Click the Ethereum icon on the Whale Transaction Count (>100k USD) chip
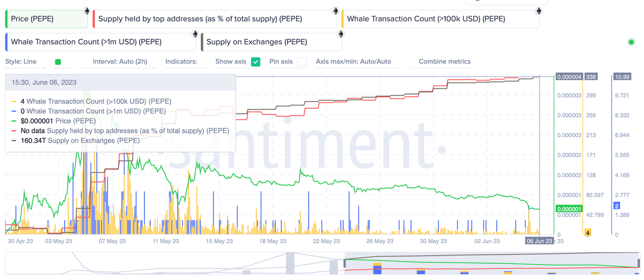The width and height of the screenshot is (644, 280). [539, 11]
